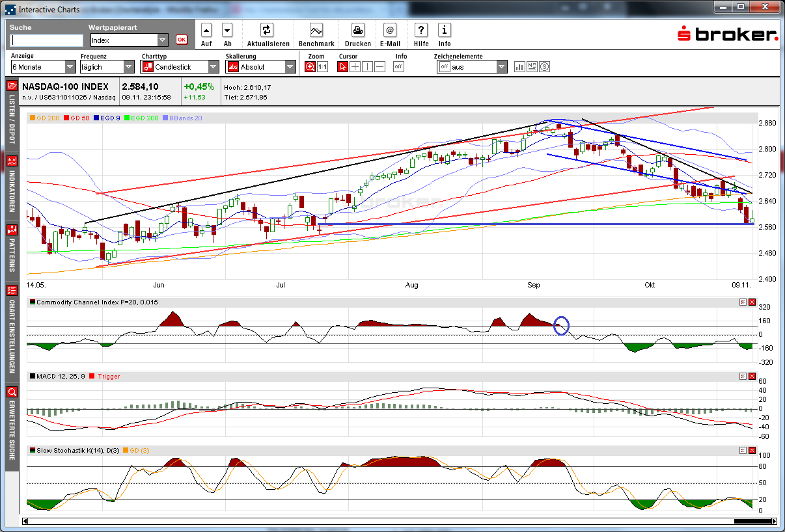Image resolution: width=785 pixels, height=532 pixels.
Task: Click the Zoom magnifier icon
Action: [310, 67]
